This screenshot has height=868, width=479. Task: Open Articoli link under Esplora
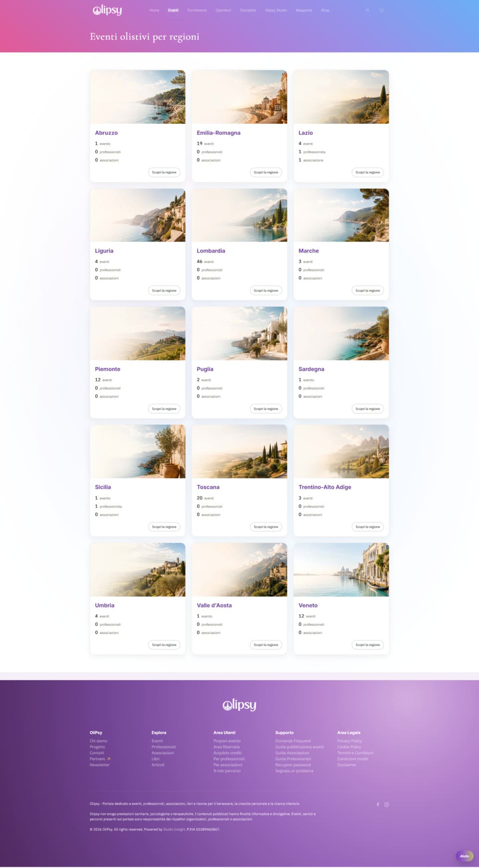(x=158, y=765)
